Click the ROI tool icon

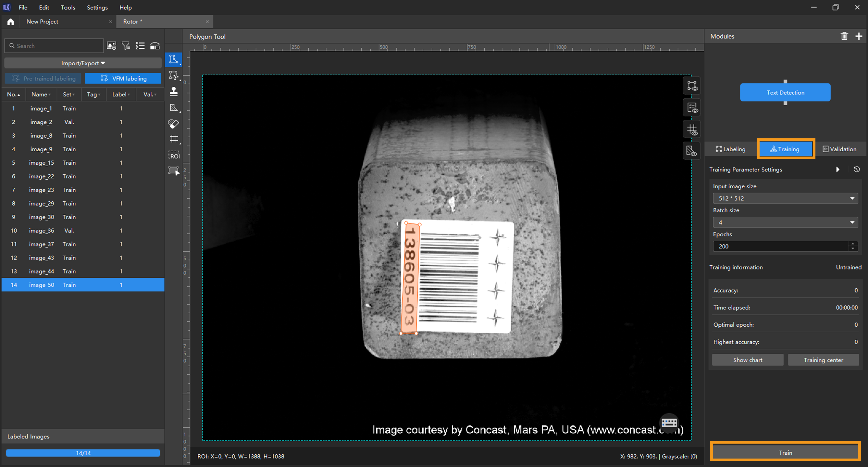(x=174, y=155)
